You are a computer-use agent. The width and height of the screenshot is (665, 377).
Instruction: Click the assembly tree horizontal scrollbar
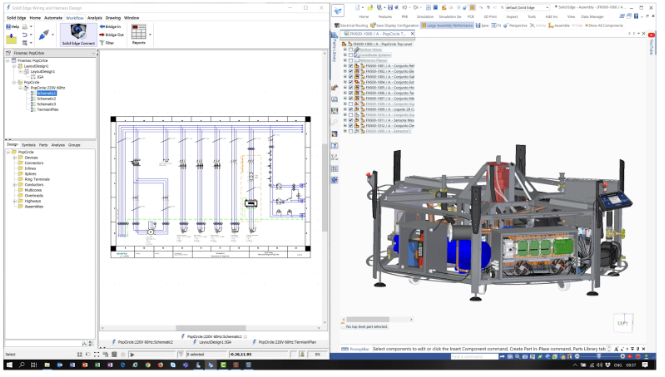click(368, 319)
